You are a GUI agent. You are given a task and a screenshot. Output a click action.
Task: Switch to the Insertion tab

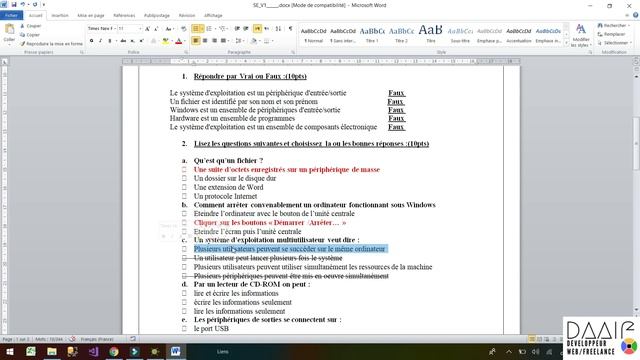point(60,15)
